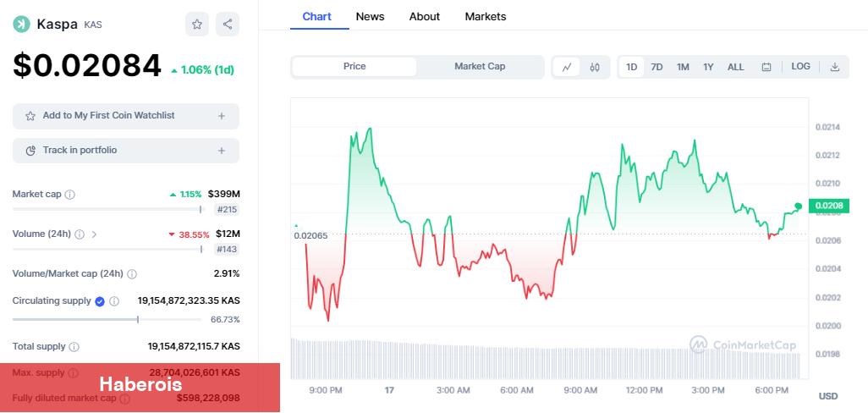Click the $0.02084 price value

(x=87, y=65)
